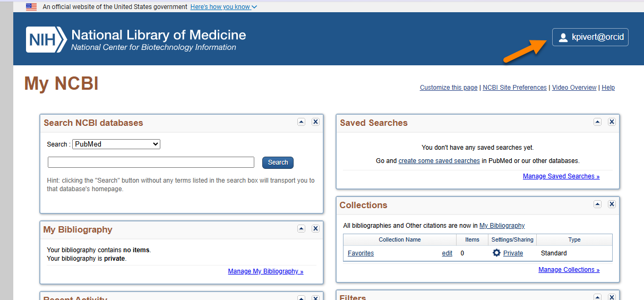Expand "Here's how you know" banner

coord(223,7)
